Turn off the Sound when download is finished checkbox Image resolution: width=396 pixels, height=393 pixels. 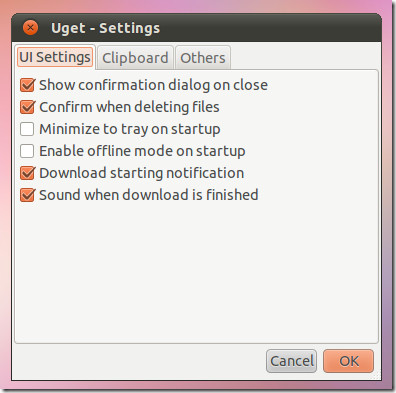click(27, 195)
